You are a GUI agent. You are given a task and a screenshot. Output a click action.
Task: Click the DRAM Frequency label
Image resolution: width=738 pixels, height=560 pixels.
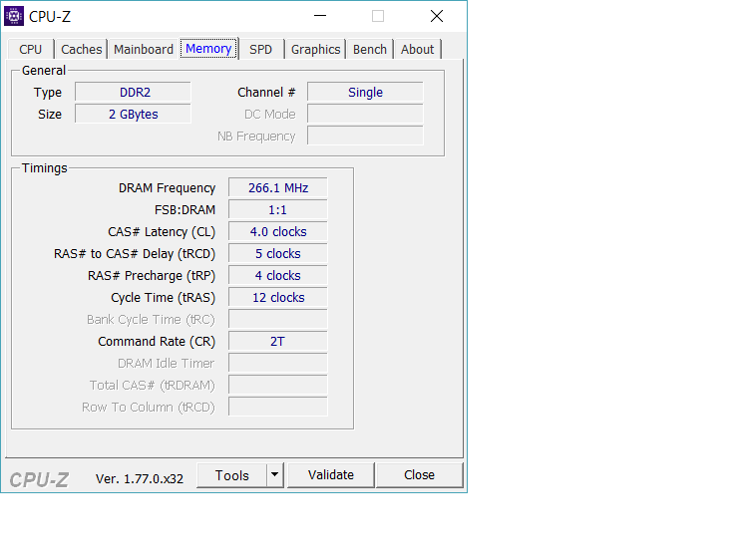(x=168, y=188)
